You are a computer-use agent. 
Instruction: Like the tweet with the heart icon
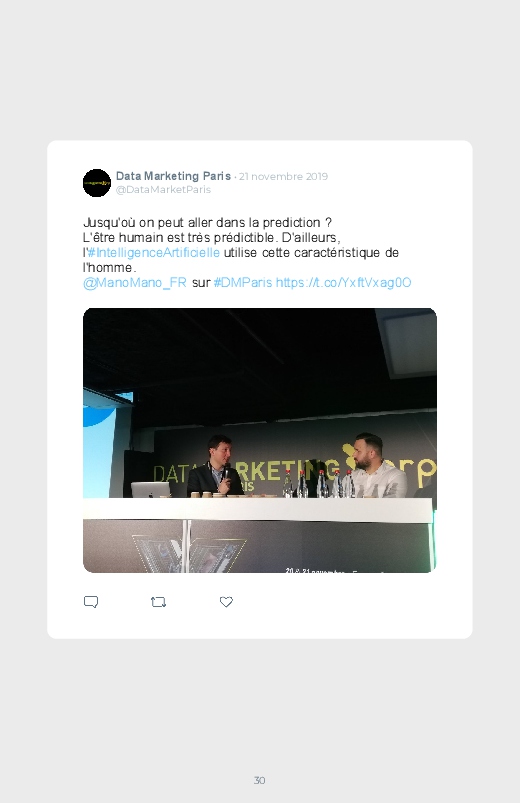pyautogui.click(x=226, y=602)
